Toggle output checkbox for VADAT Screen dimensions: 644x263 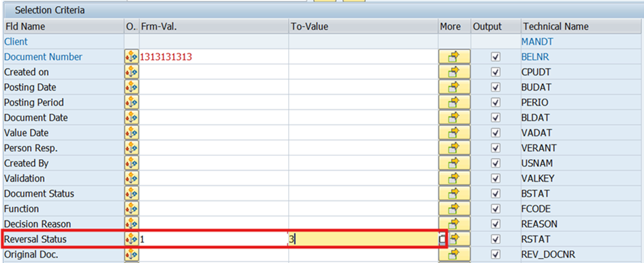coord(495,133)
